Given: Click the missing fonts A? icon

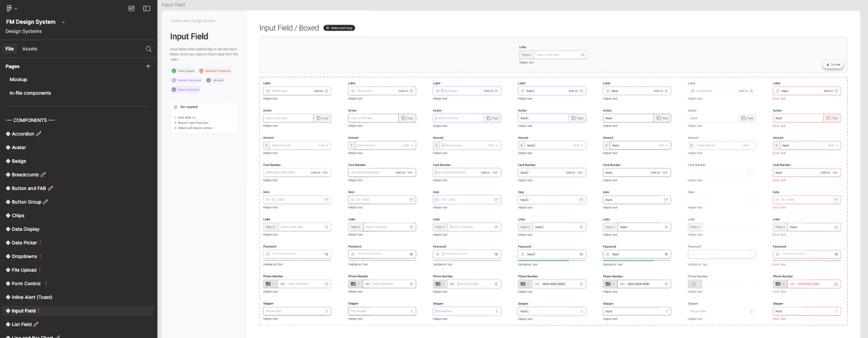Looking at the screenshot, I should coord(131,9).
